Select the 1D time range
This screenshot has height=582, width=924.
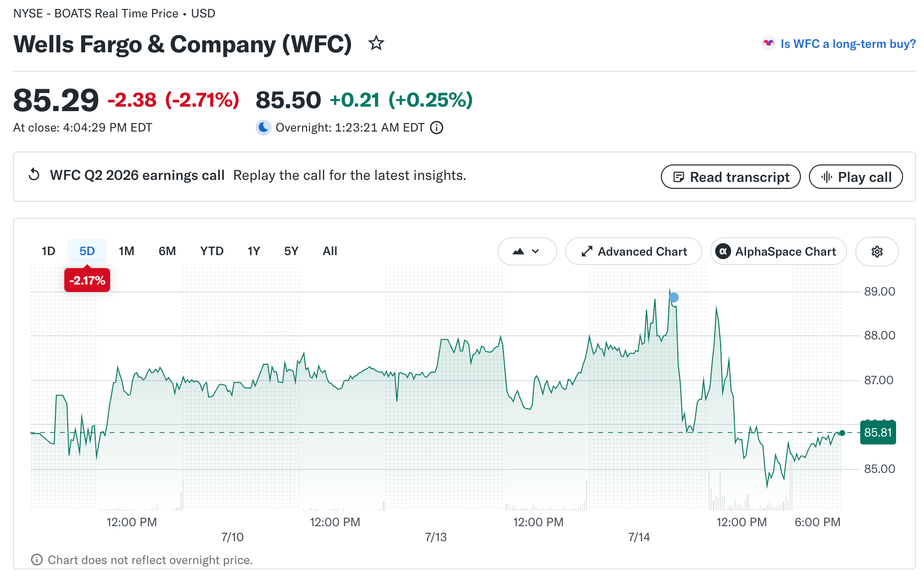tap(48, 251)
